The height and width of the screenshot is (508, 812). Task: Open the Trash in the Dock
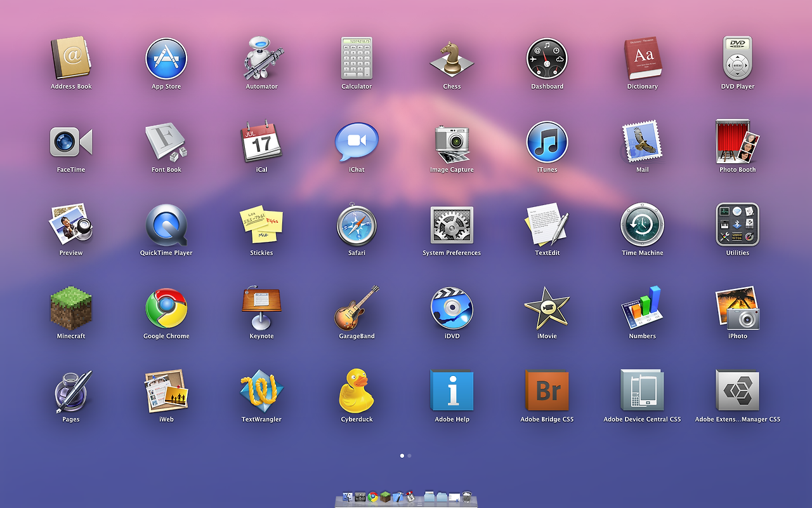[468, 497]
